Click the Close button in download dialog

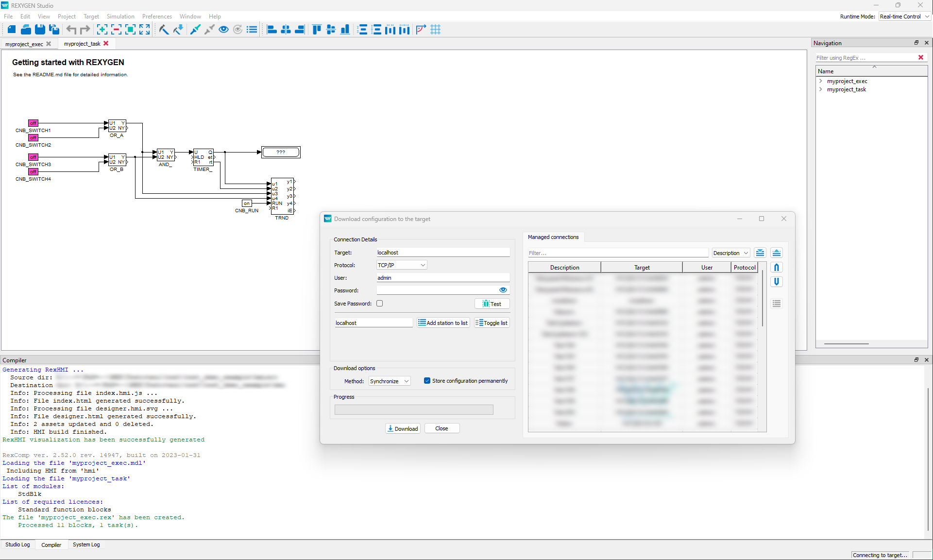[x=441, y=428]
